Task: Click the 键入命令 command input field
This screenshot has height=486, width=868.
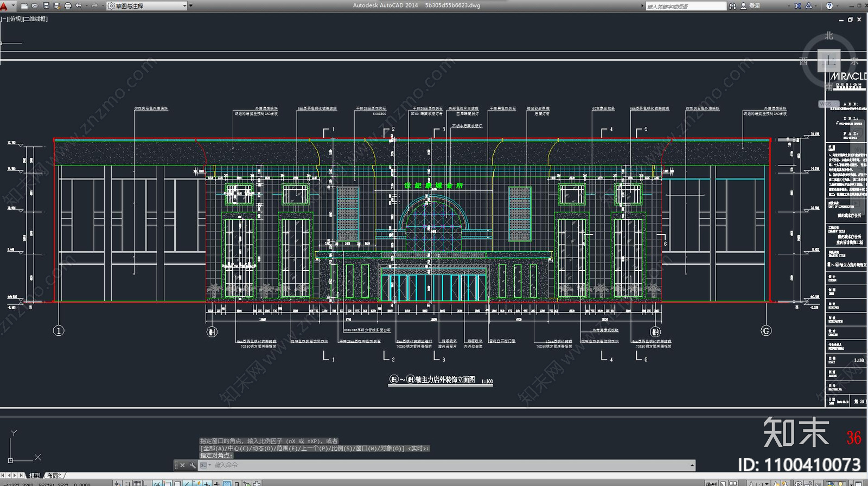Action: 451,465
